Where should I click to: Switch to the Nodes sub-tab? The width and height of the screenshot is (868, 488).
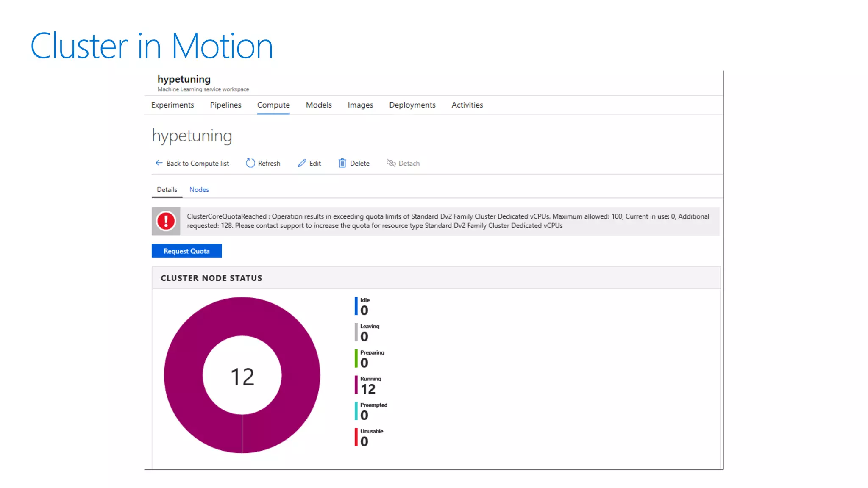(x=199, y=190)
